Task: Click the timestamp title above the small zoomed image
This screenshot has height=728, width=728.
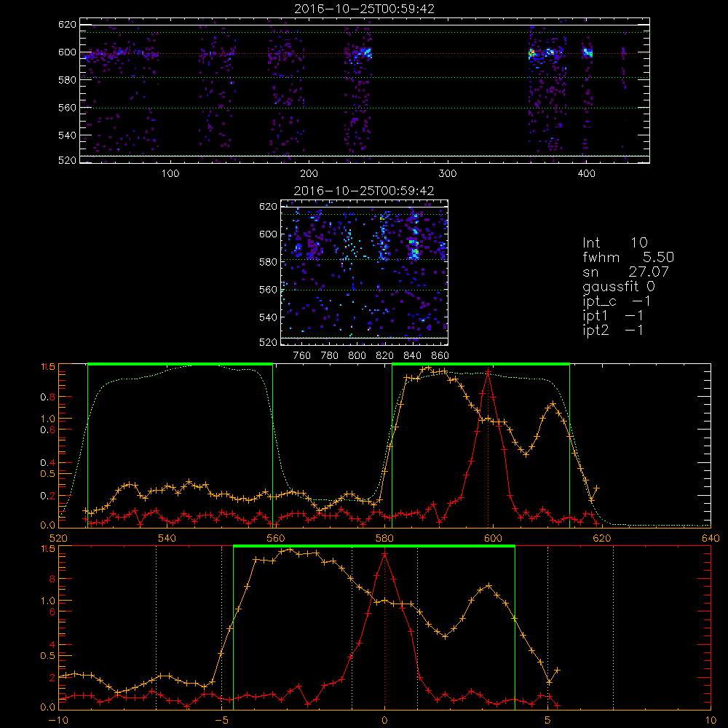Action: pos(364,191)
